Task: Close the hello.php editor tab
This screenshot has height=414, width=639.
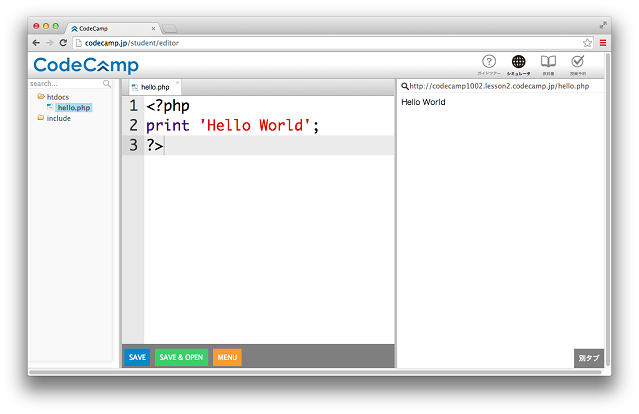Action: point(177,82)
